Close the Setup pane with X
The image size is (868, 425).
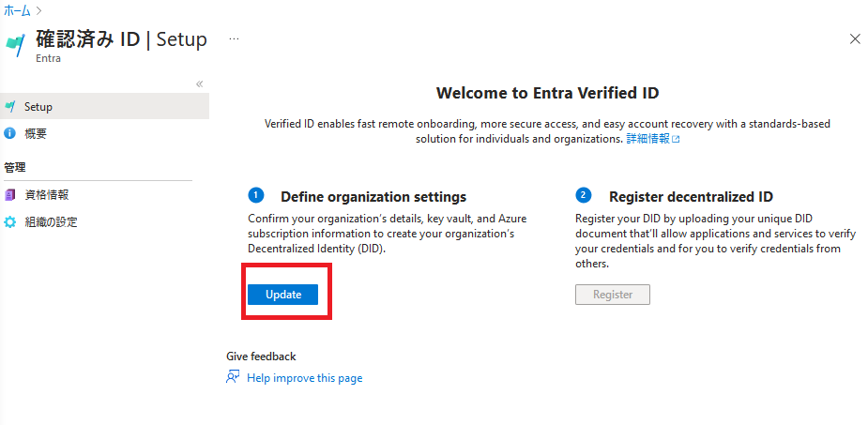pos(854,39)
